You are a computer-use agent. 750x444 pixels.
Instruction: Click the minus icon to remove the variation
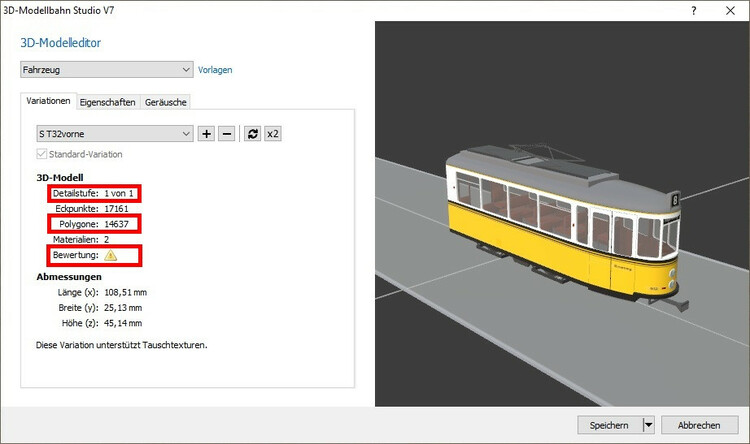(x=226, y=134)
